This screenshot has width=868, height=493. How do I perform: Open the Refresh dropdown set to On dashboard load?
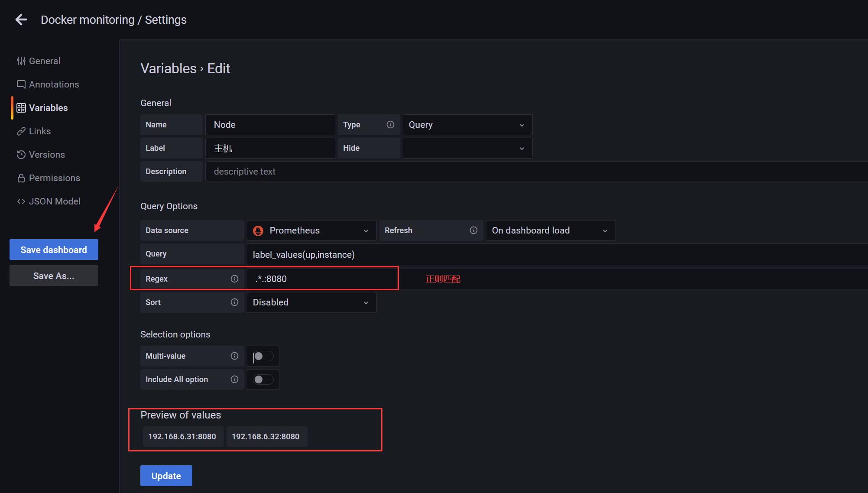551,230
